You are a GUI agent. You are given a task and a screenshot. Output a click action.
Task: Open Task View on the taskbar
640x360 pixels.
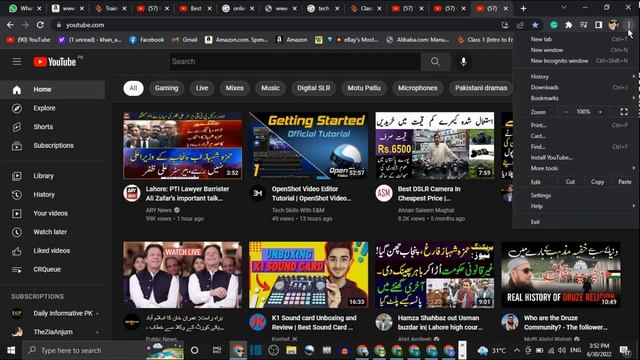click(x=217, y=350)
